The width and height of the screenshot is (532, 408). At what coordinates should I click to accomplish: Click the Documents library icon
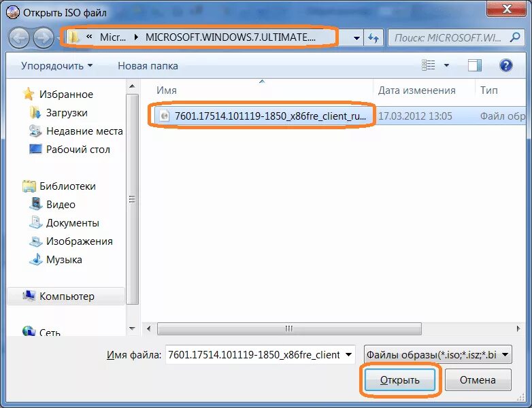pos(35,222)
